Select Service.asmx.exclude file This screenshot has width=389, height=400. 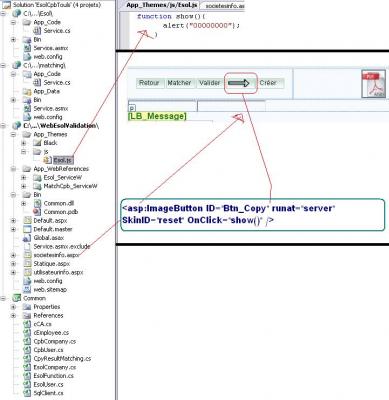[62, 247]
